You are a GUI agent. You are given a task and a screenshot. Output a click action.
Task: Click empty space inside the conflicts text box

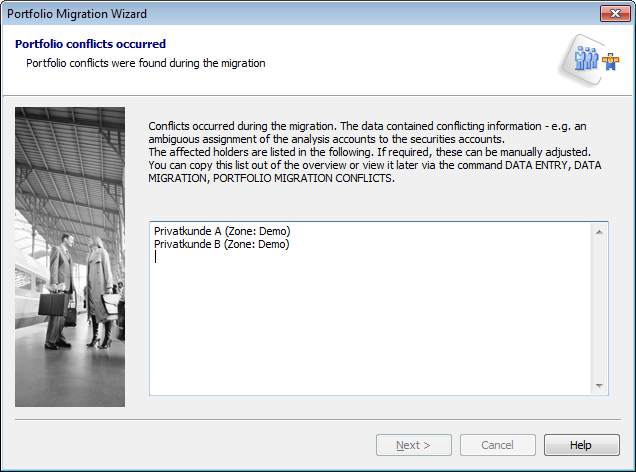[370, 330]
